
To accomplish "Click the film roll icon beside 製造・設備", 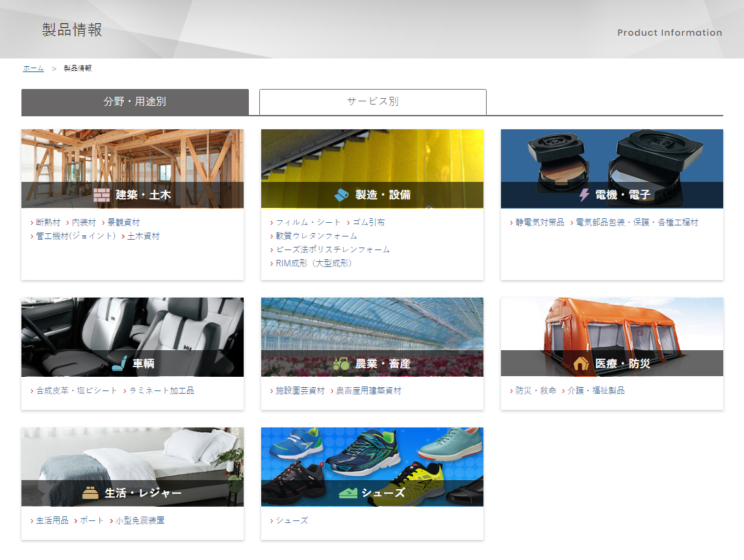I will [342, 195].
